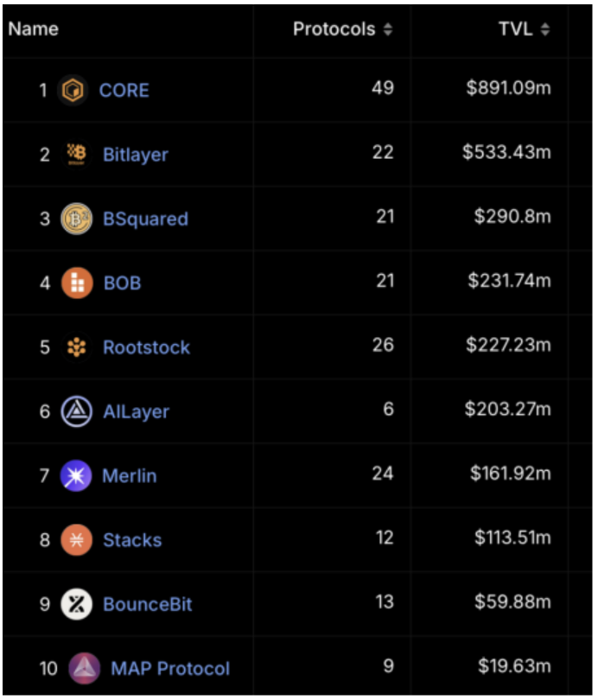Viewport: 598px width, 700px height.
Task: Open the MAP Protocol link
Action: click(170, 669)
